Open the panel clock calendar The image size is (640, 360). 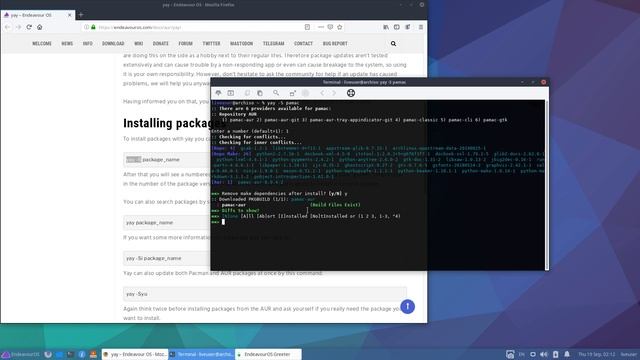point(596,354)
